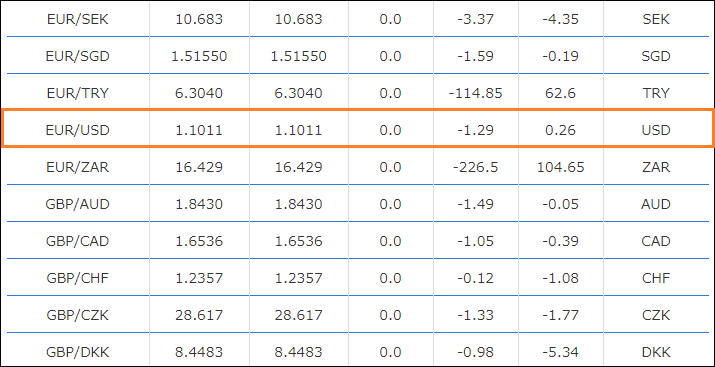715x367 pixels.
Task: Select the 28.617 first price for GBP/CZK
Action: click(x=199, y=315)
